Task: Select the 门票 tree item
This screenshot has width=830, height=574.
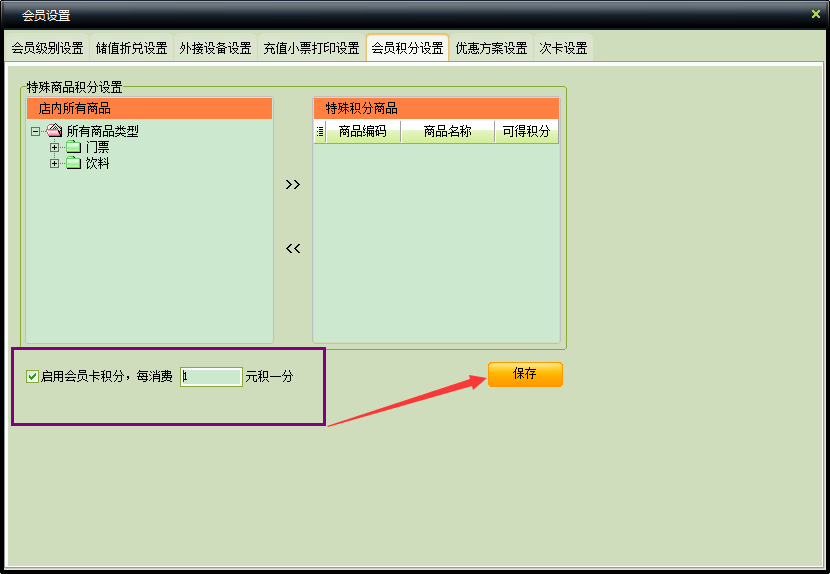Action: point(97,147)
